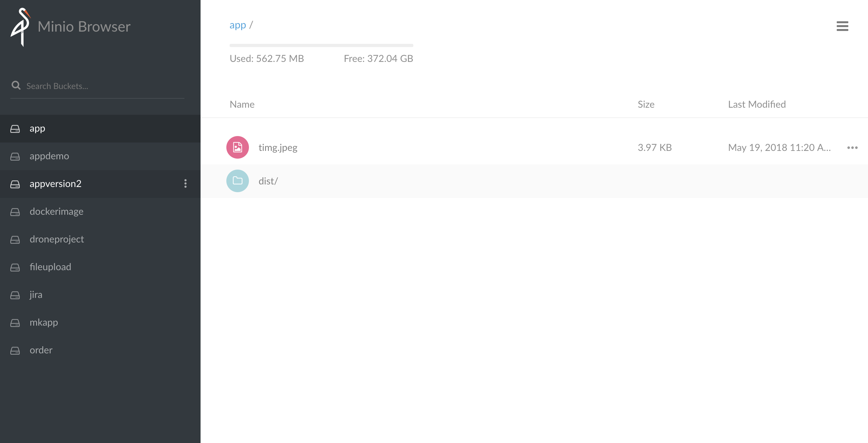Click the search magnifier icon
Screen dimensions: 868x443
(x=16, y=85)
